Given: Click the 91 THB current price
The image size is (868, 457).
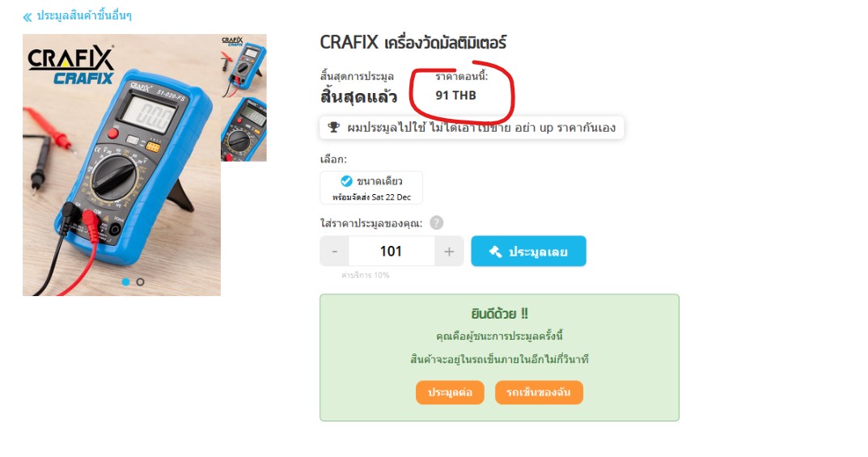Looking at the screenshot, I should 455,95.
